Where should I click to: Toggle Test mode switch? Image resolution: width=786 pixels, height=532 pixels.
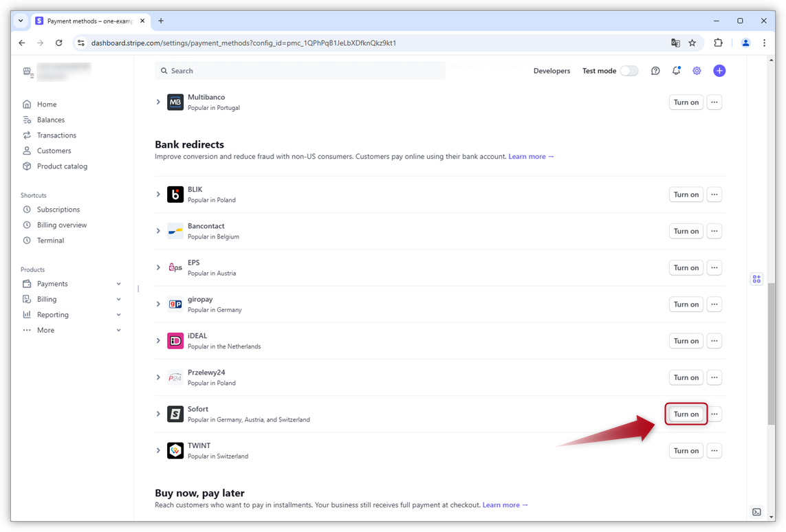tap(629, 71)
